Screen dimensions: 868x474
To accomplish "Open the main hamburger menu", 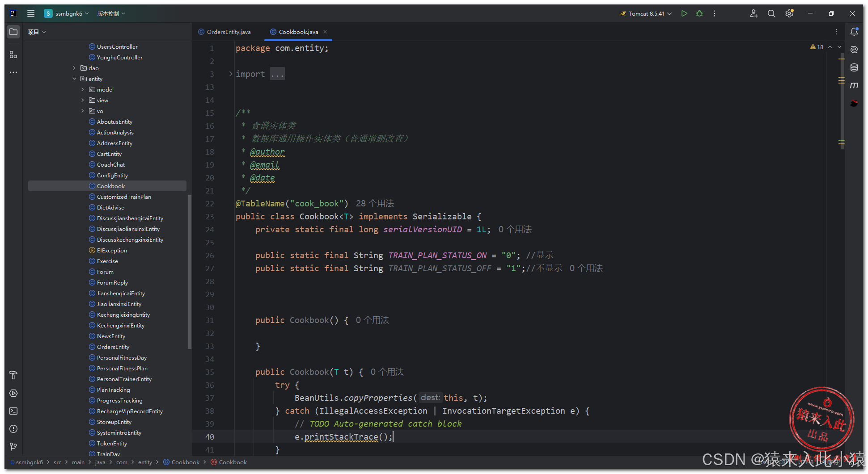I will 30,13.
